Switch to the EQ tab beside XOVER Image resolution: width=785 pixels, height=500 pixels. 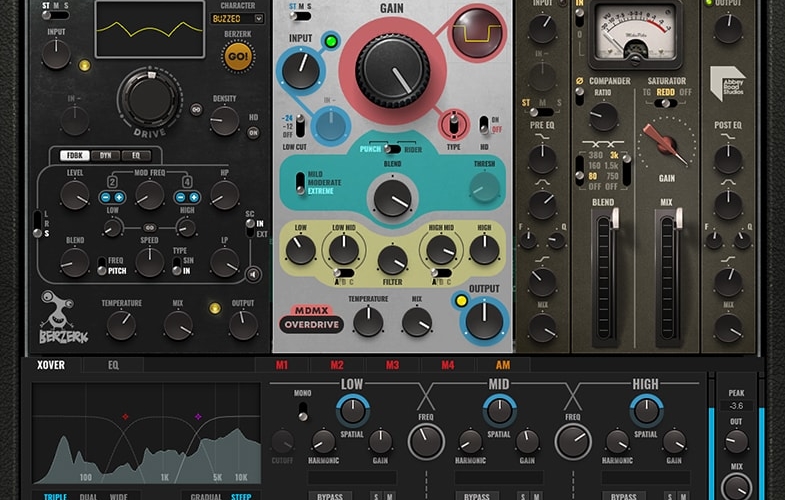113,365
